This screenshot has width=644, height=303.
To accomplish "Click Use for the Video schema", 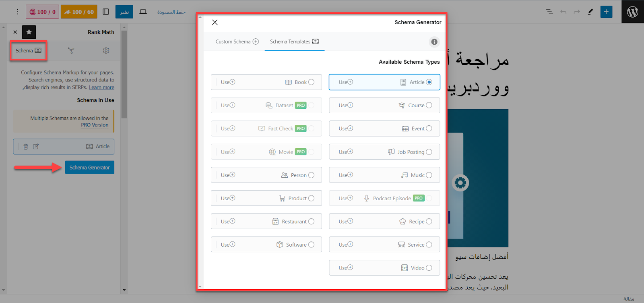I will pos(346,268).
